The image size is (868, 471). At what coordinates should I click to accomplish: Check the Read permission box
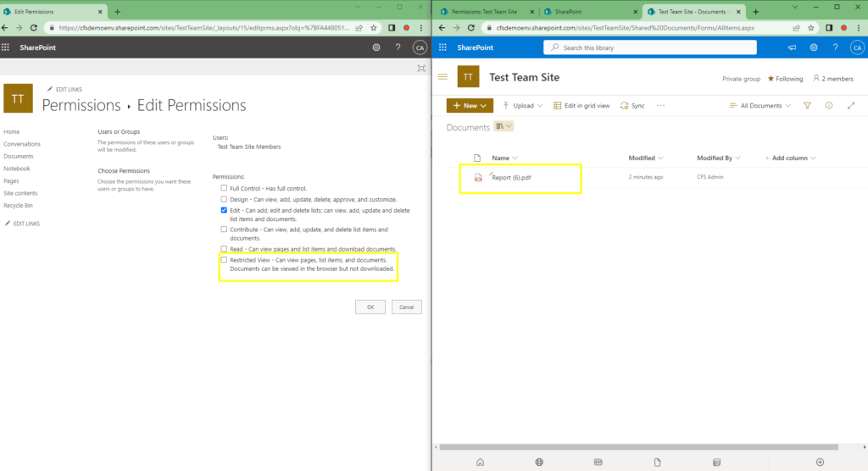coord(224,249)
